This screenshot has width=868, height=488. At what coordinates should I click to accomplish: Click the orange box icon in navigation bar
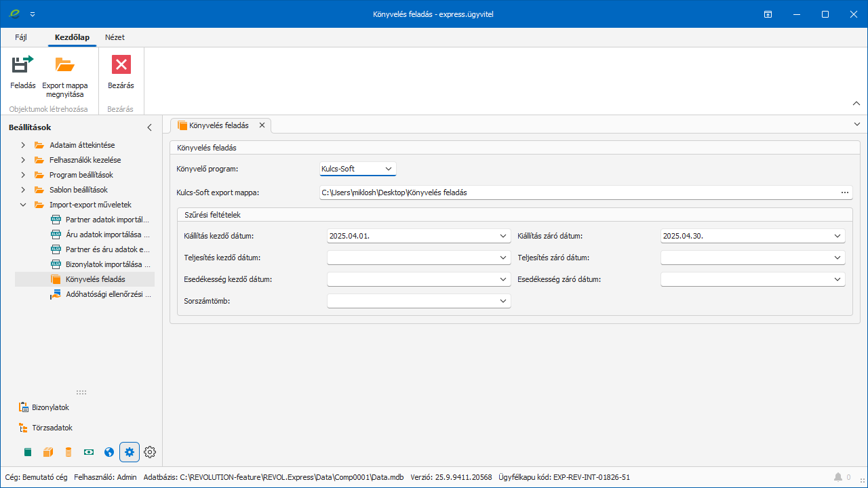(48, 452)
